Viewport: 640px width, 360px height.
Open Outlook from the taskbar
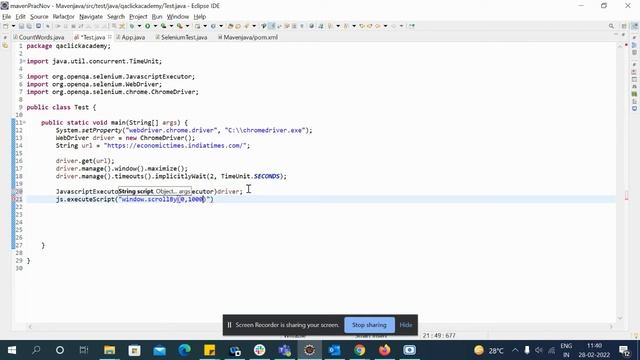click(335, 350)
